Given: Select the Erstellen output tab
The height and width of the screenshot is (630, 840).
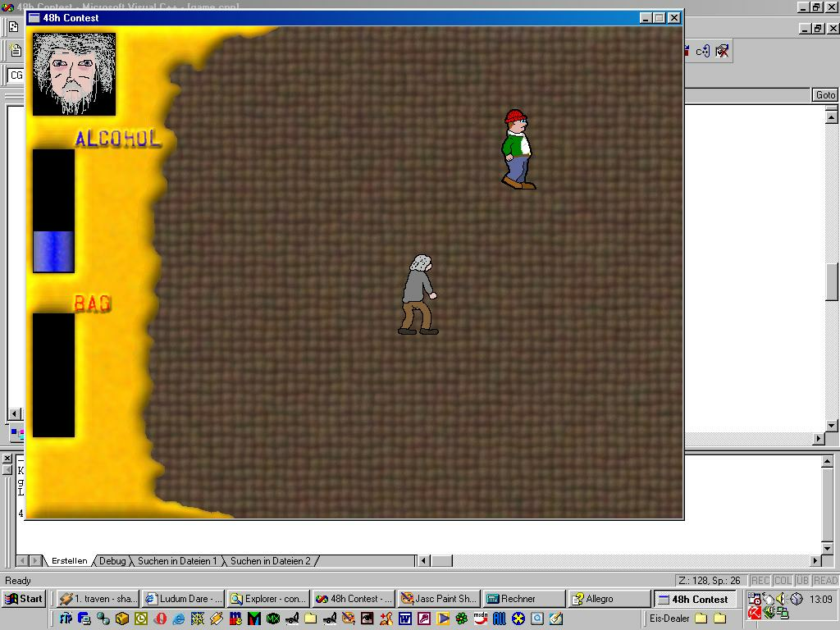Looking at the screenshot, I should click(x=69, y=561).
